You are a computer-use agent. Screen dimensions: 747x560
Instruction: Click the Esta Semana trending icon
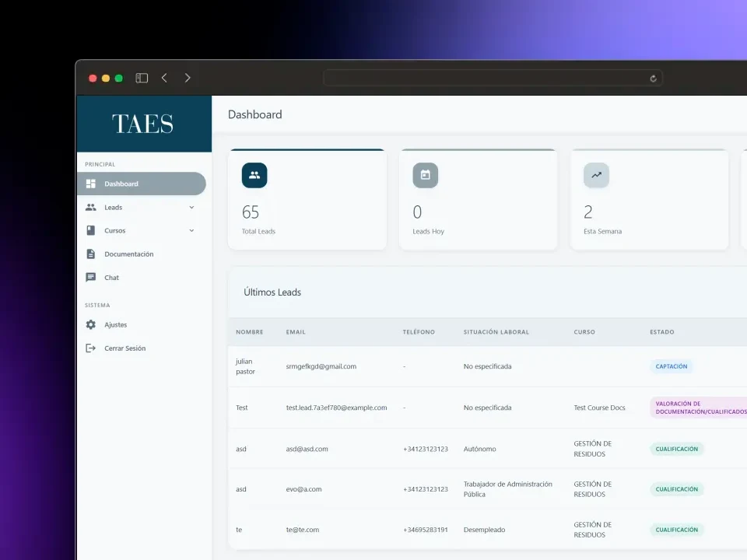597,175
